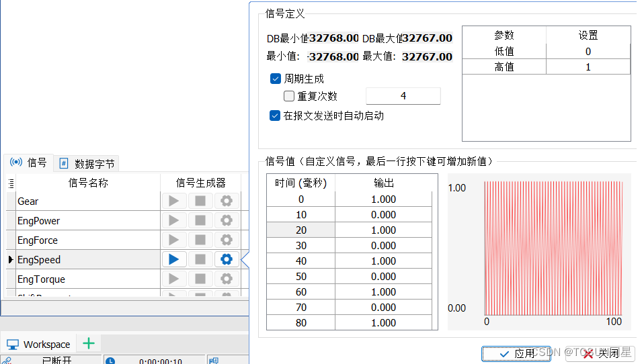Select time cell 60 in signal table
The image size is (642, 364).
pos(301,292)
